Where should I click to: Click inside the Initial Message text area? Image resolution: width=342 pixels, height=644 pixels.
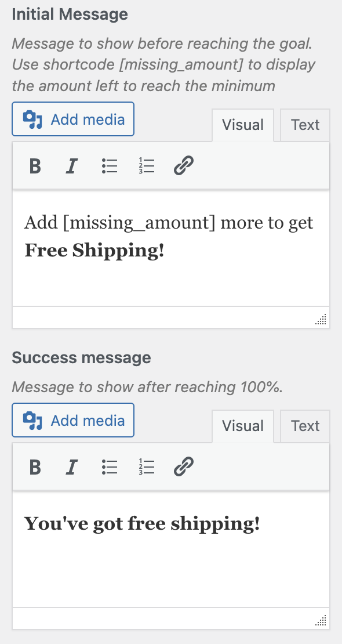[171, 248]
